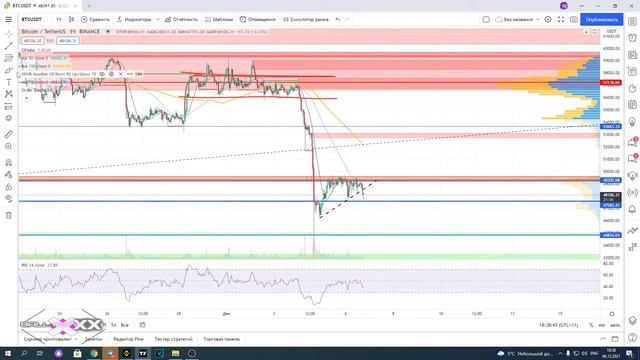Toggle авто auto scale
This screenshot has width=640, height=360.
[x=615, y=325]
